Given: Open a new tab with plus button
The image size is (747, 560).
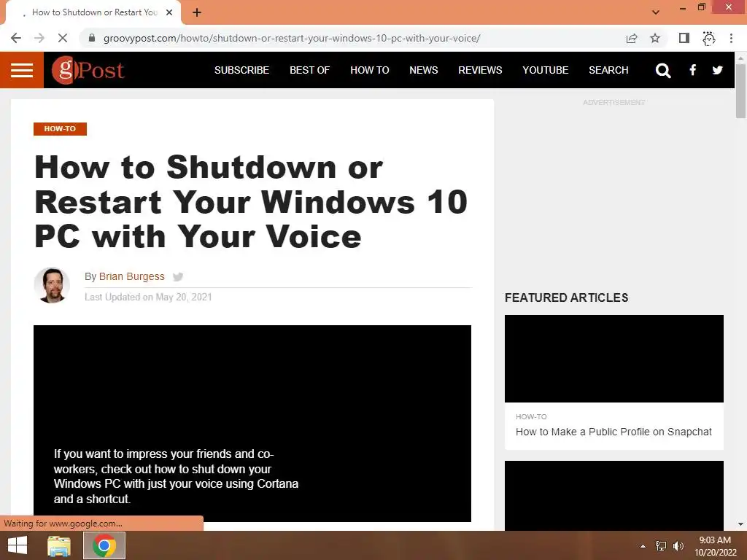Looking at the screenshot, I should coord(197,12).
